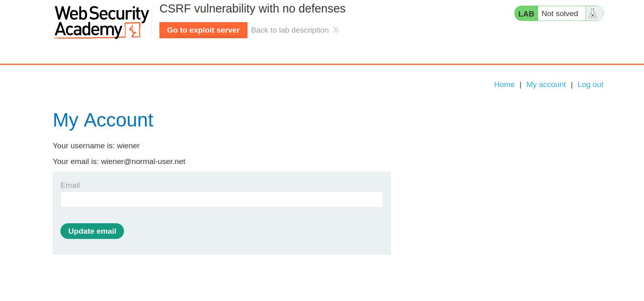Image resolution: width=644 pixels, height=301 pixels.
Task: Submit the Update email button
Action: coord(92,231)
